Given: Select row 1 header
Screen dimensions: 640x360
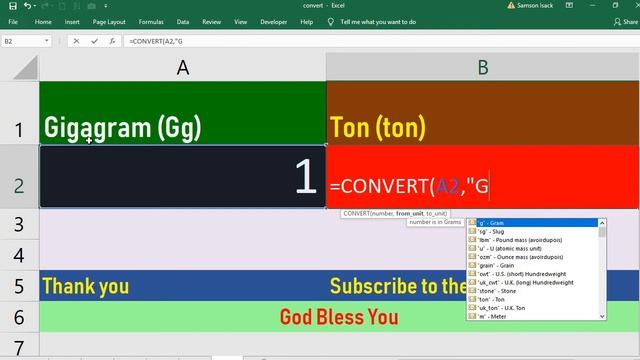Looking at the screenshot, I should (x=19, y=113).
